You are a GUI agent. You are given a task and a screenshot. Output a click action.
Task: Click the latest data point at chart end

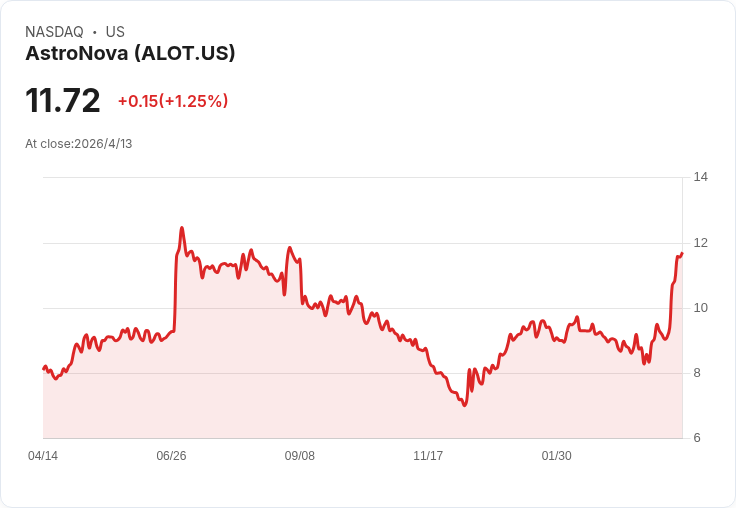click(682, 253)
